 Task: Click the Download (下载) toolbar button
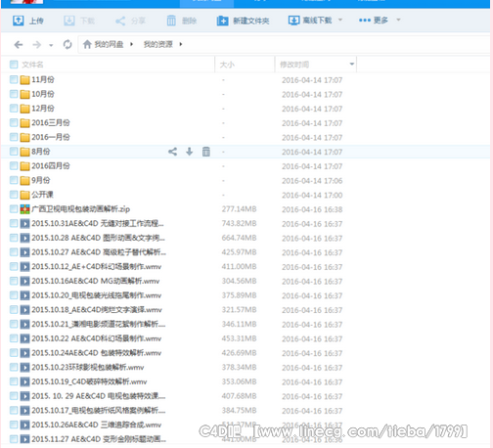click(x=79, y=21)
